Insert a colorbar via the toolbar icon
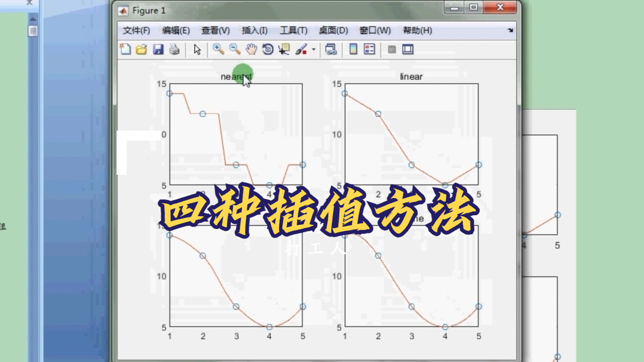This screenshot has width=644, height=362. 353,49
